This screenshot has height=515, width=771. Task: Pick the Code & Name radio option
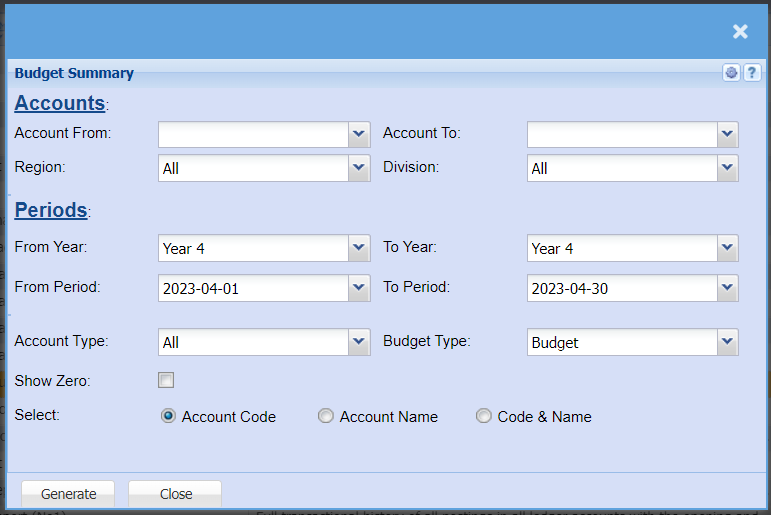(484, 416)
